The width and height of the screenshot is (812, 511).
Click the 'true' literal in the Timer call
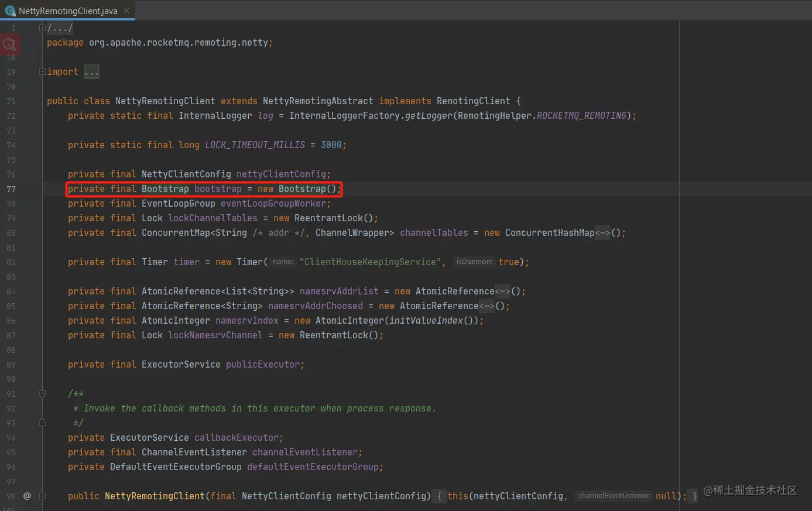tap(509, 262)
